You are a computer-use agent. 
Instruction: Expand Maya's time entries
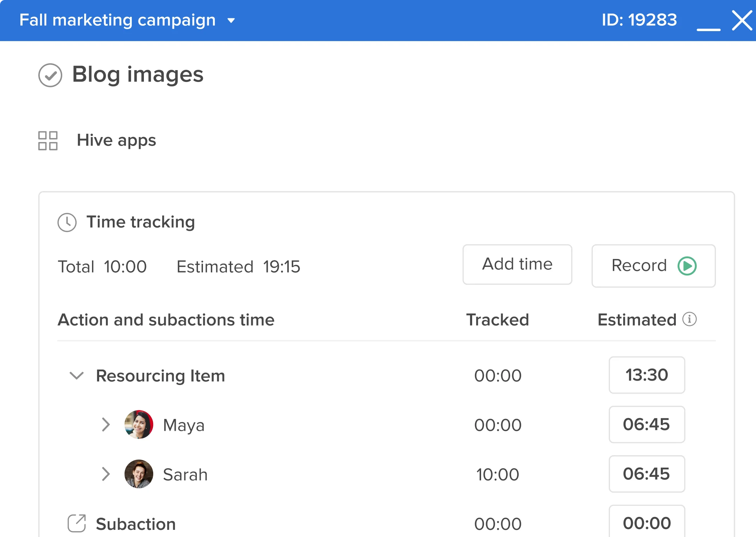click(106, 425)
